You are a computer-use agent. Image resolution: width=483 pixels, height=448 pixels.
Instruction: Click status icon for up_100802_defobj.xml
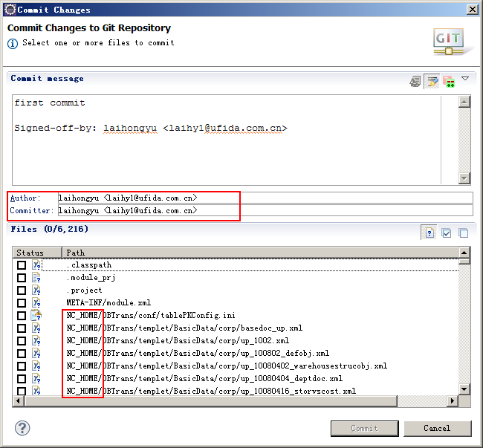click(36, 353)
